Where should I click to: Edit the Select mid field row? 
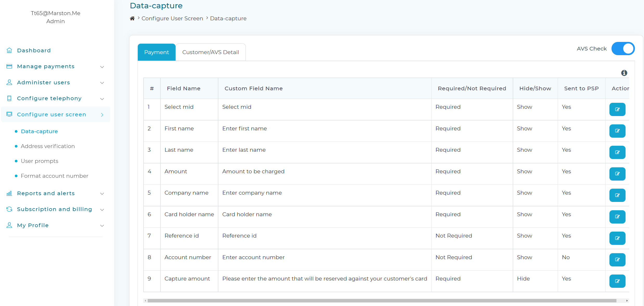[x=617, y=109]
